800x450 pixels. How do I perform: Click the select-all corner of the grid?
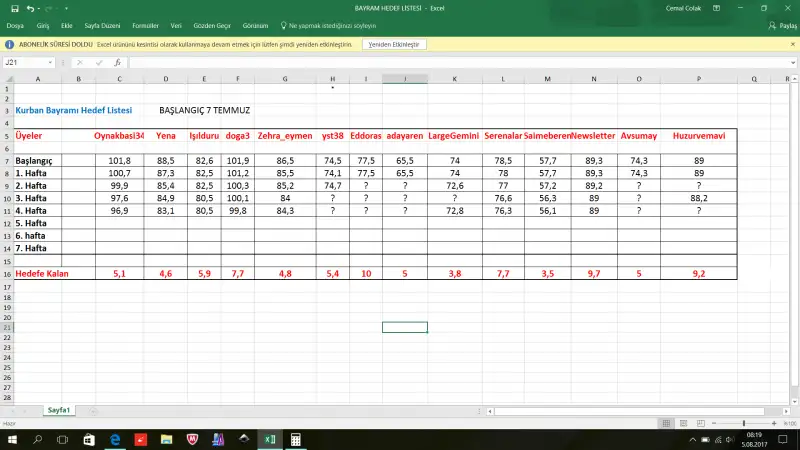click(x=6, y=78)
